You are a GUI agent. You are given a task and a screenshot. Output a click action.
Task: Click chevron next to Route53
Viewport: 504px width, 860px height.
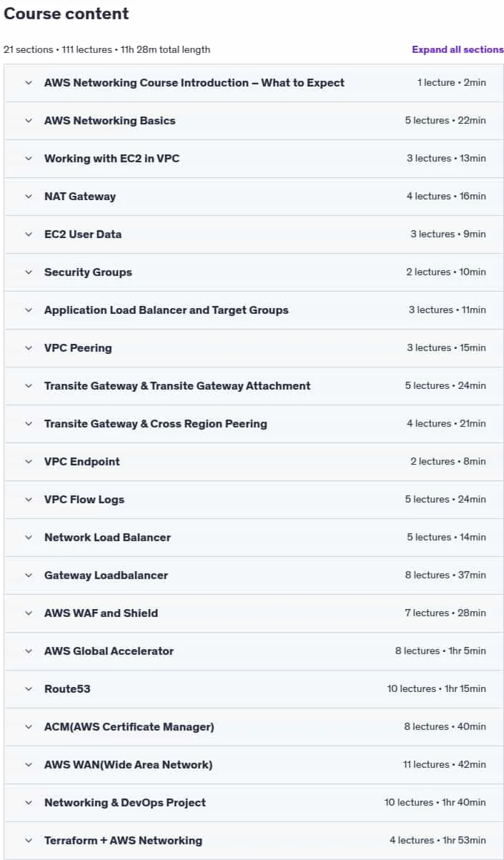pos(29,689)
